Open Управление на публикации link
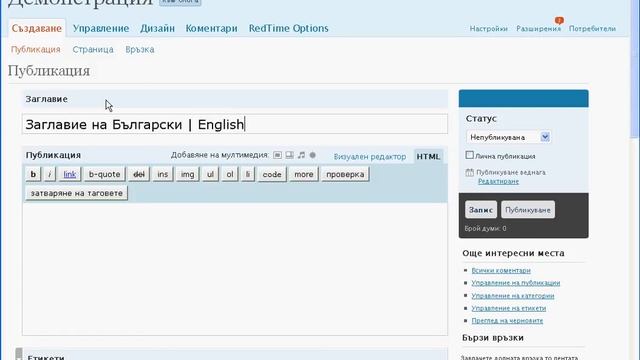 pos(516,283)
